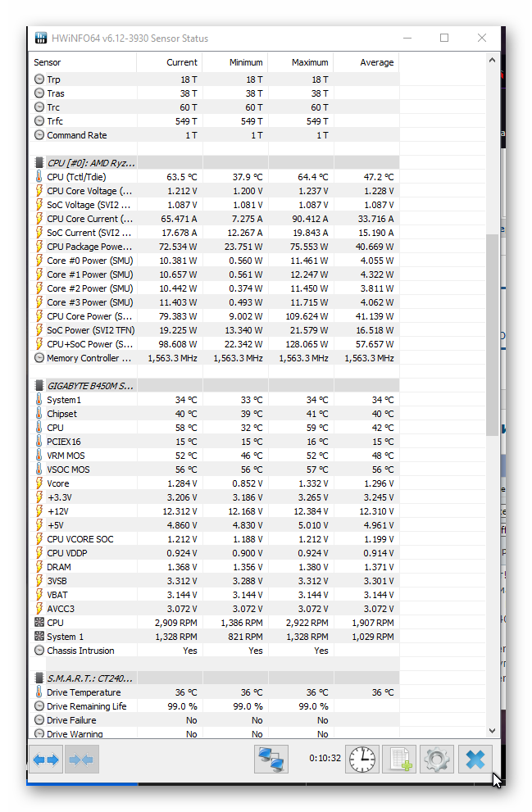
Task: Select the AVCC3 voltage row
Action: click(215, 609)
